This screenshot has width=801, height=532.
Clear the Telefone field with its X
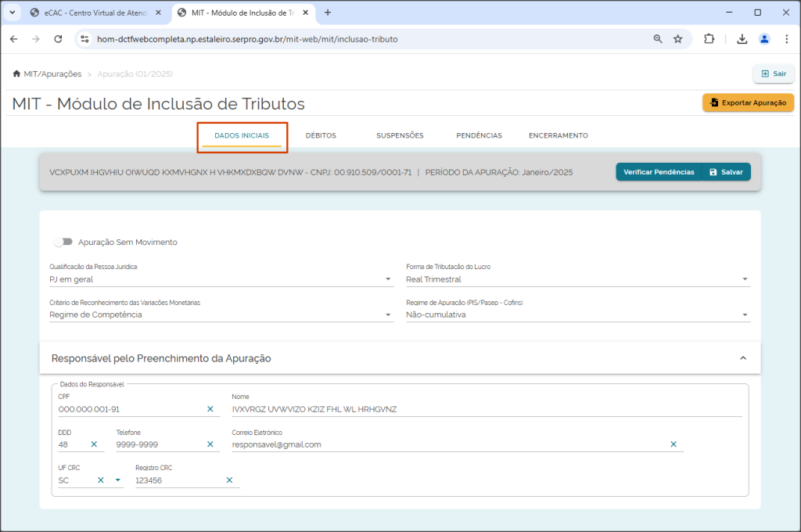[210, 444]
